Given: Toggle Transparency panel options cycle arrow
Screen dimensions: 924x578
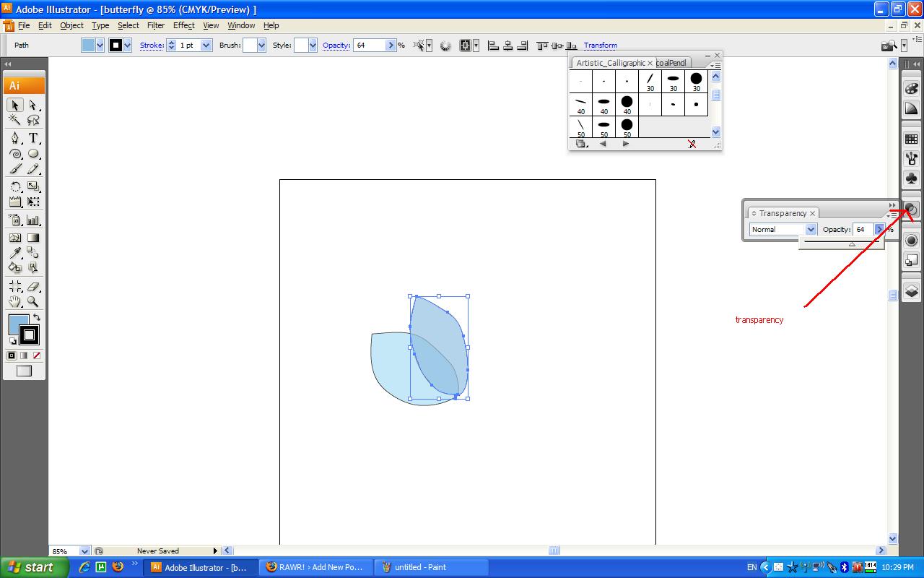Looking at the screenshot, I should click(754, 213).
